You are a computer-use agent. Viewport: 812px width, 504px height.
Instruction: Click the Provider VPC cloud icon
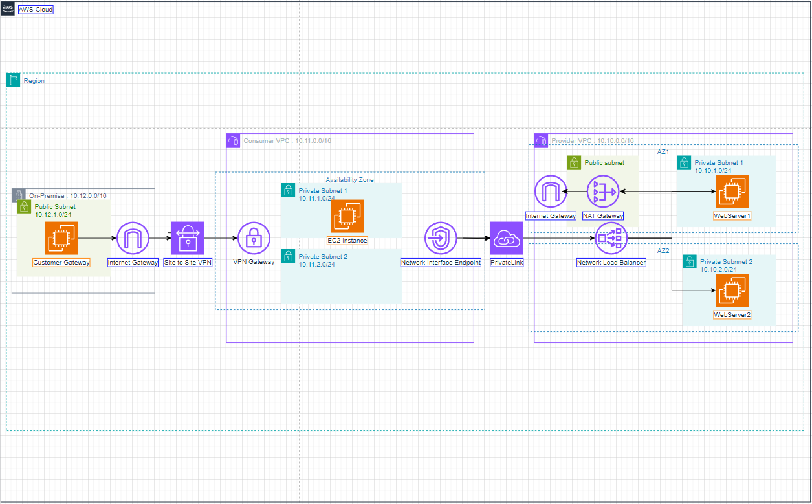(542, 140)
